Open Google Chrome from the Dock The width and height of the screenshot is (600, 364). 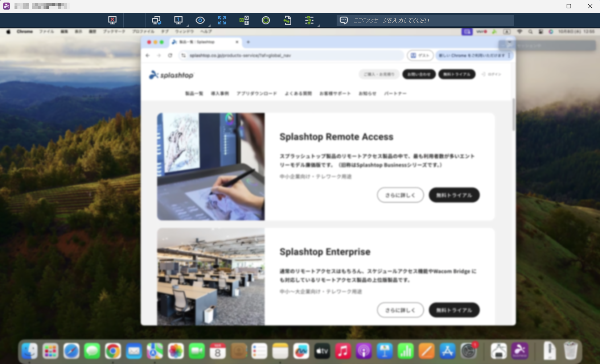click(113, 351)
